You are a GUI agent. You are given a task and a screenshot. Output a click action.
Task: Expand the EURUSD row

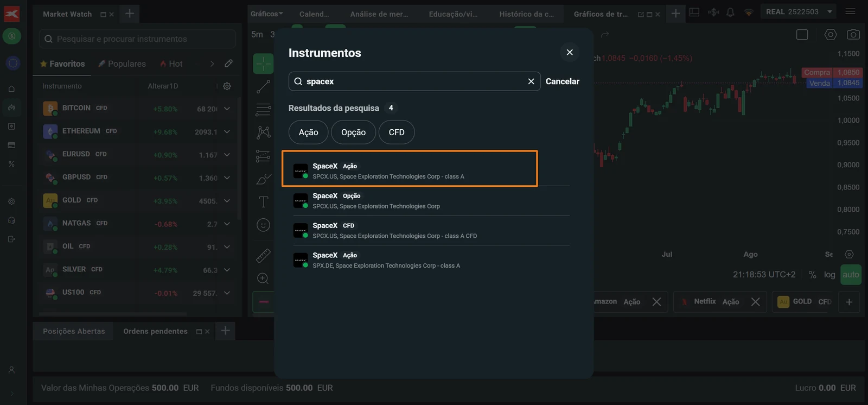click(227, 155)
